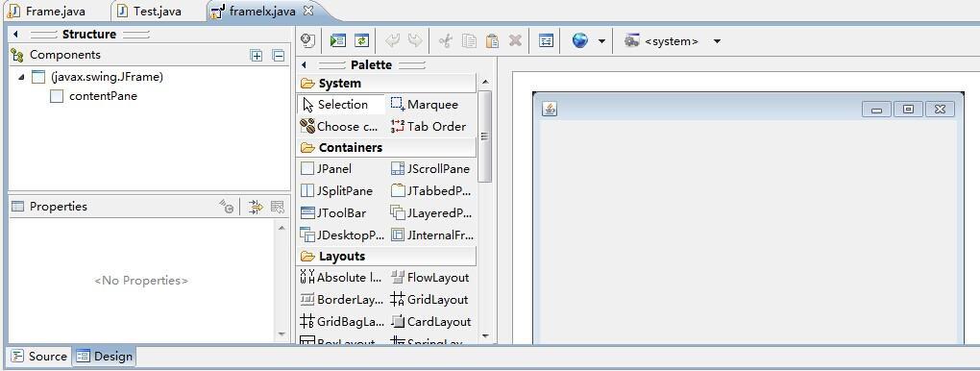
Task: Click the preview frame maximize button
Action: tap(908, 110)
